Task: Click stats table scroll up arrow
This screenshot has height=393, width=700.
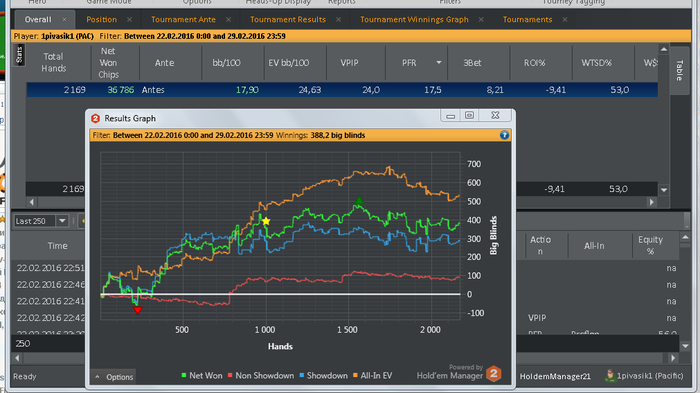Action: click(664, 49)
